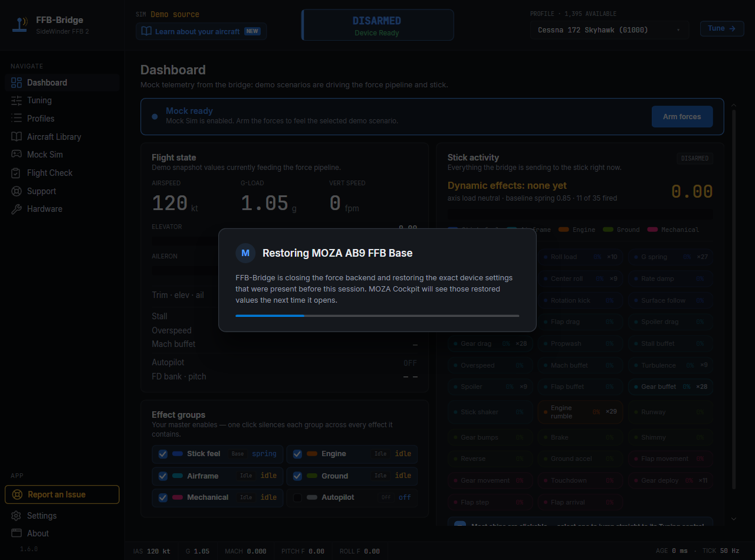Viewport: 755px width, 560px height.
Task: Click the book icon beside Learn about your aircraft
Action: pos(146,31)
